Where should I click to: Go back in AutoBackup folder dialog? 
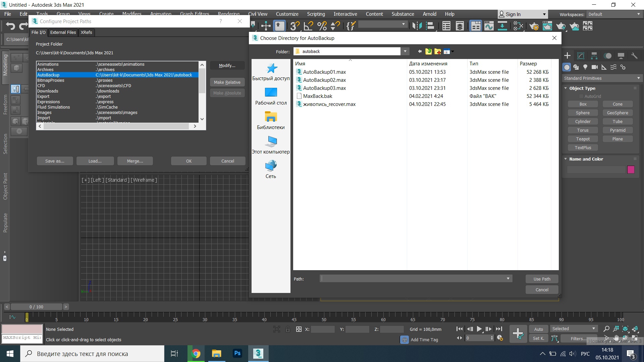(x=420, y=51)
